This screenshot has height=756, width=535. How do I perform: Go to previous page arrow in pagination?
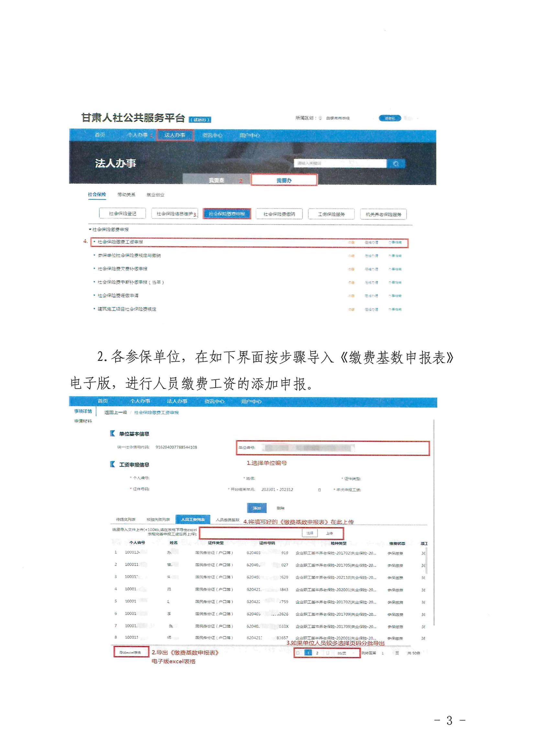[298, 653]
